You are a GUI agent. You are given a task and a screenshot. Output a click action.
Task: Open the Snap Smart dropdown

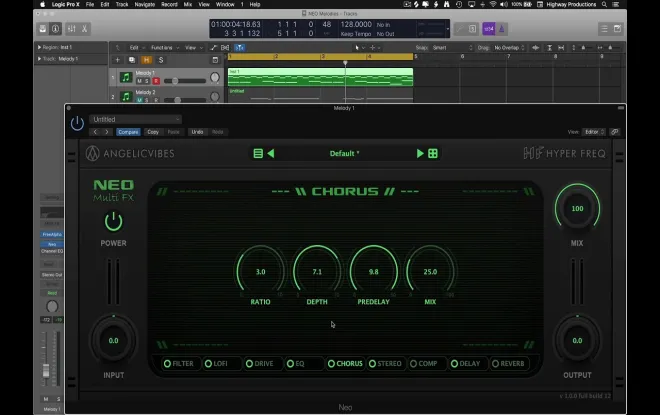click(x=452, y=48)
